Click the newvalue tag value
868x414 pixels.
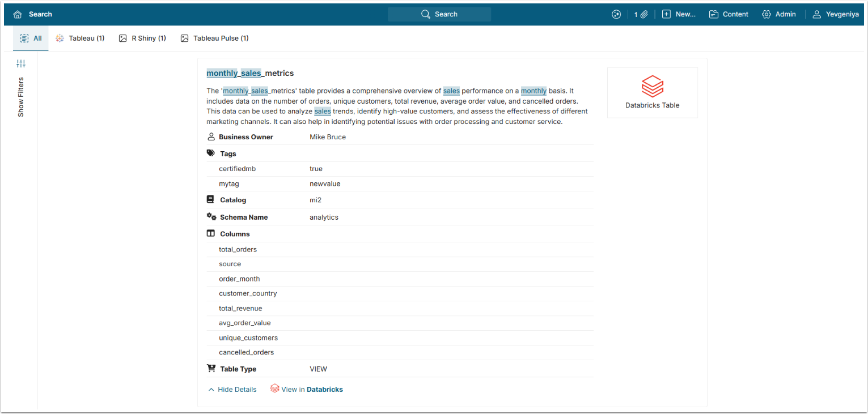click(325, 183)
